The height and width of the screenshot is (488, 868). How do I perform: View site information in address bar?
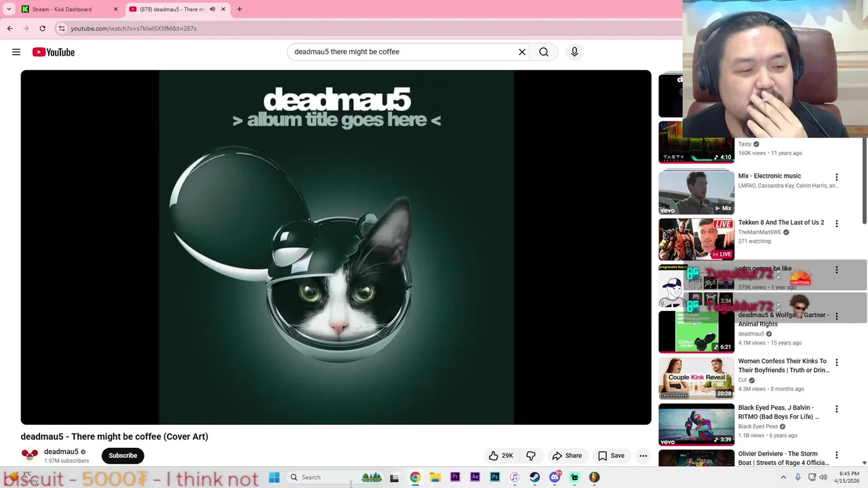[x=62, y=28]
